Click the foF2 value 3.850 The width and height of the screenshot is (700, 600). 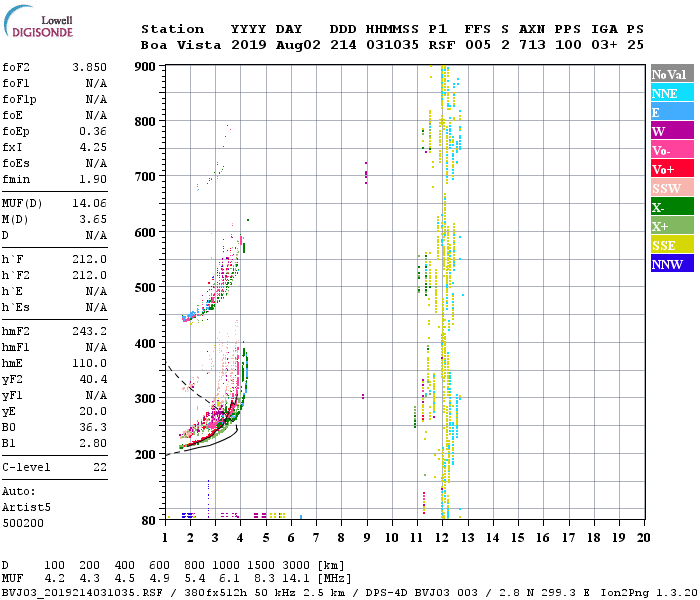(89, 66)
